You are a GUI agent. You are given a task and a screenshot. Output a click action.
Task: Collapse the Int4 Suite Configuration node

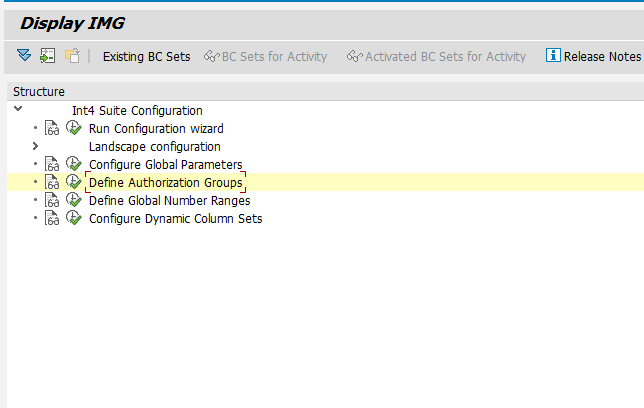[x=18, y=110]
